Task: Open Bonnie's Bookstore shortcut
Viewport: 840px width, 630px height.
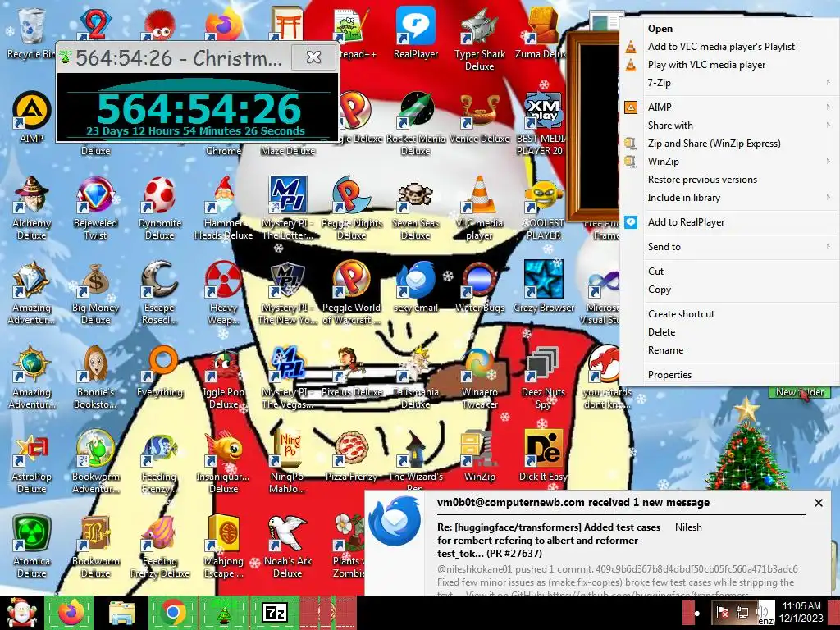Action: pos(95,377)
